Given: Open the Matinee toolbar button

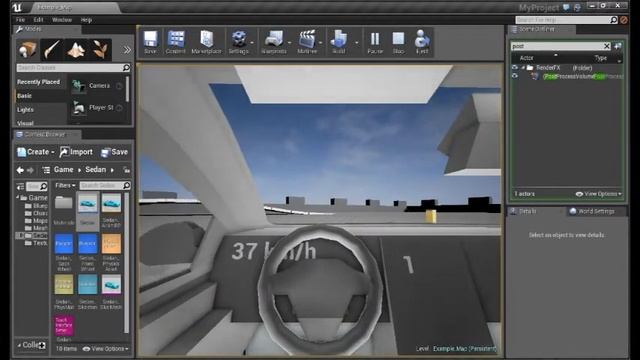Looking at the screenshot, I should (307, 42).
